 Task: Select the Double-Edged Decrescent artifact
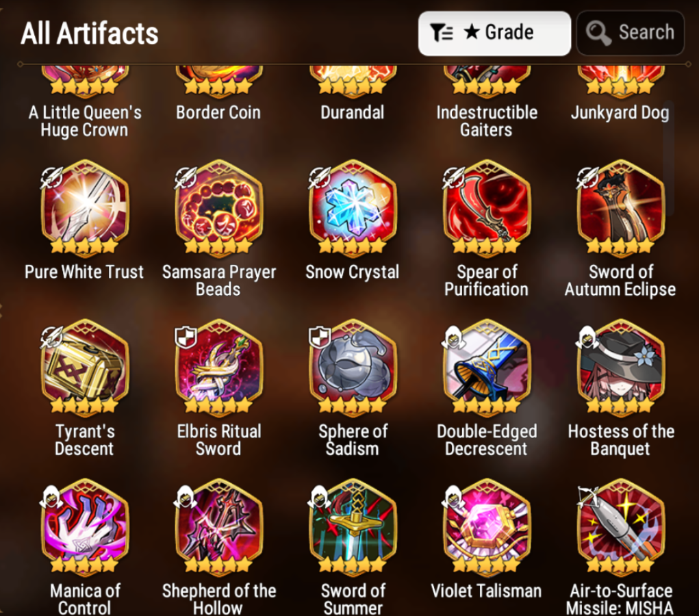(487, 368)
